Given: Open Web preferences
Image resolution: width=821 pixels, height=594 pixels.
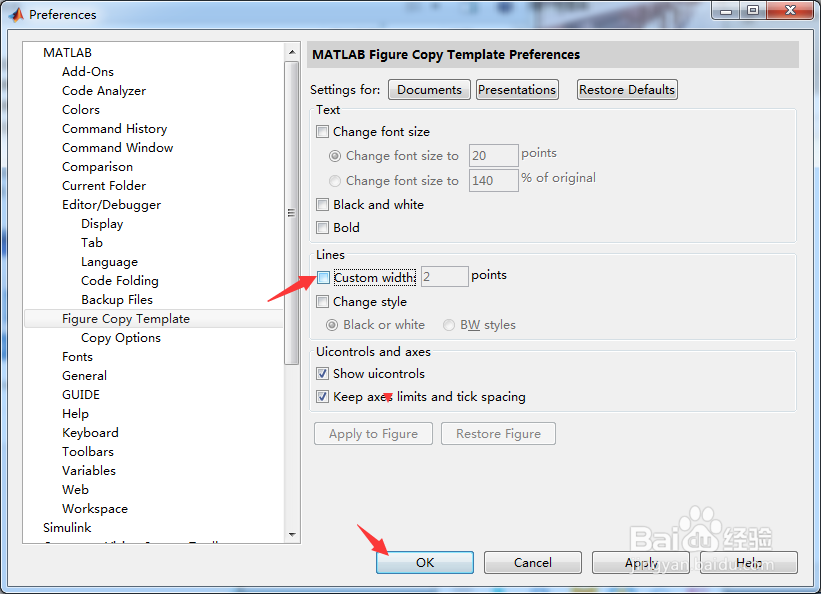Looking at the screenshot, I should (x=75, y=490).
